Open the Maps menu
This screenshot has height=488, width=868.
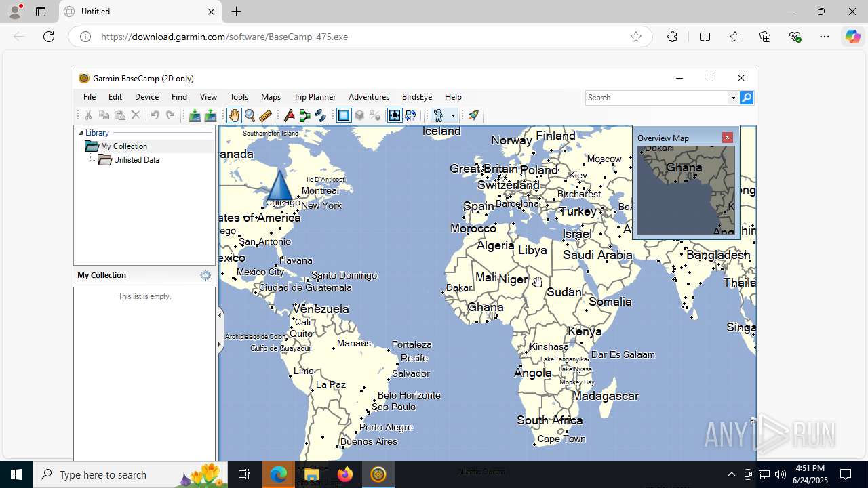pyautogui.click(x=271, y=97)
